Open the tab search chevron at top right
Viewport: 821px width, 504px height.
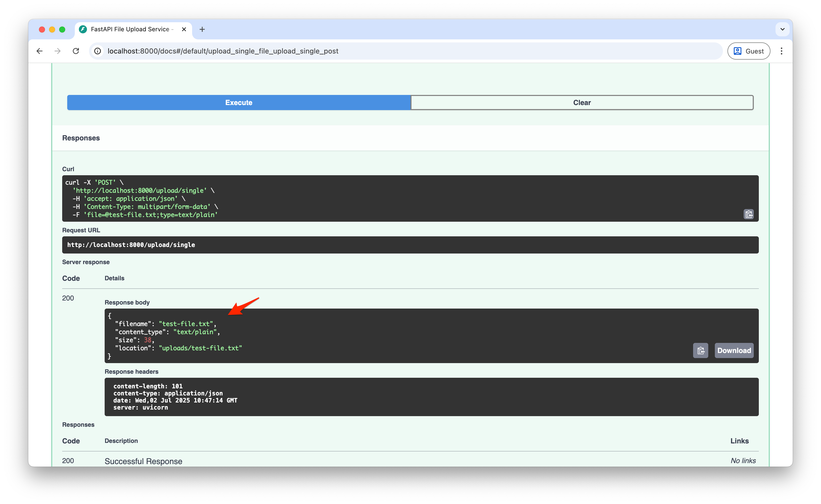click(x=783, y=29)
